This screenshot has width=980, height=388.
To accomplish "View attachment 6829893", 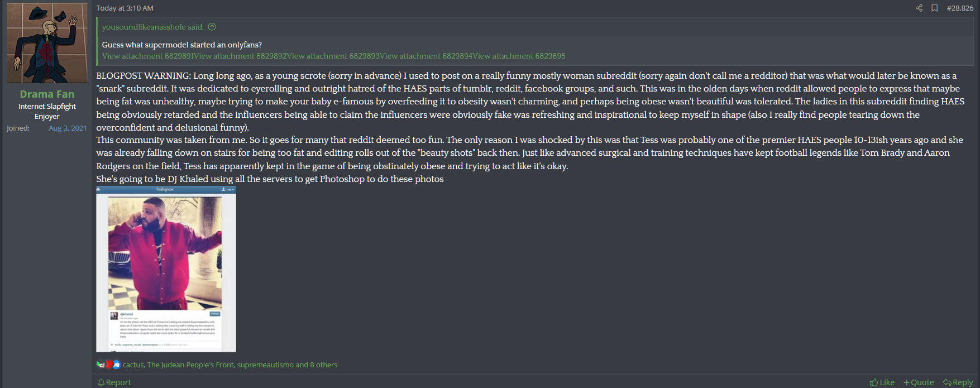I will (x=333, y=56).
